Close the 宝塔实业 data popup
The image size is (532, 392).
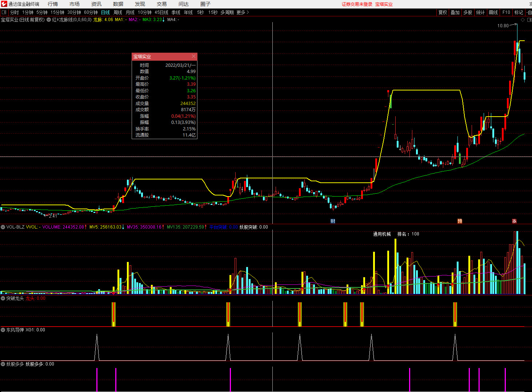(x=193, y=56)
